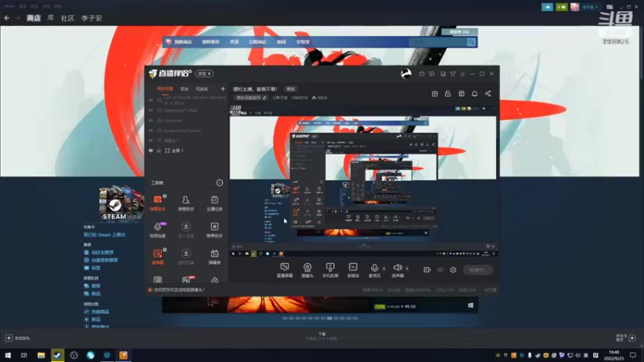Screen dimensions: 644x362
Task: Click 修改 button next to room title
Action: (291, 88)
